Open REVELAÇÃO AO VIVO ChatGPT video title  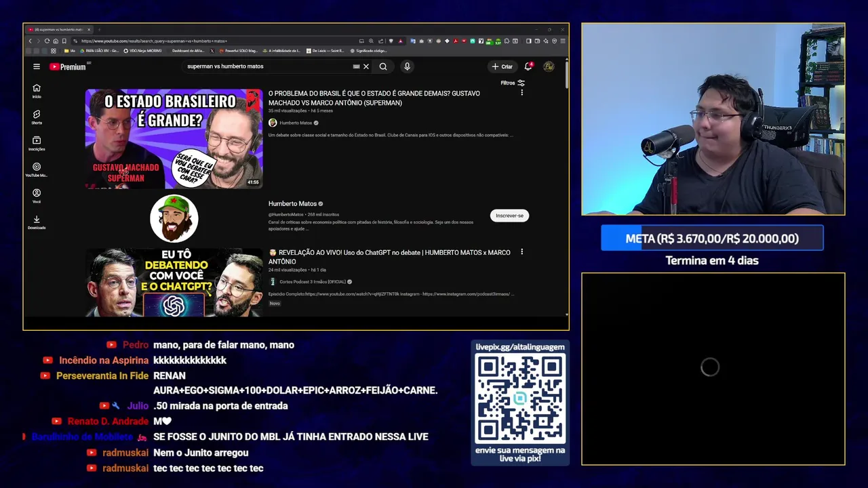coord(389,257)
